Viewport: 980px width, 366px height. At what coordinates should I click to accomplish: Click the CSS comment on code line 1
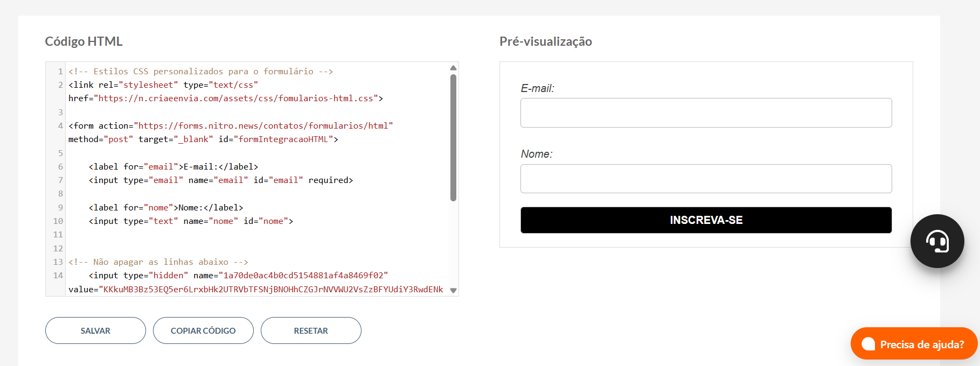[200, 71]
